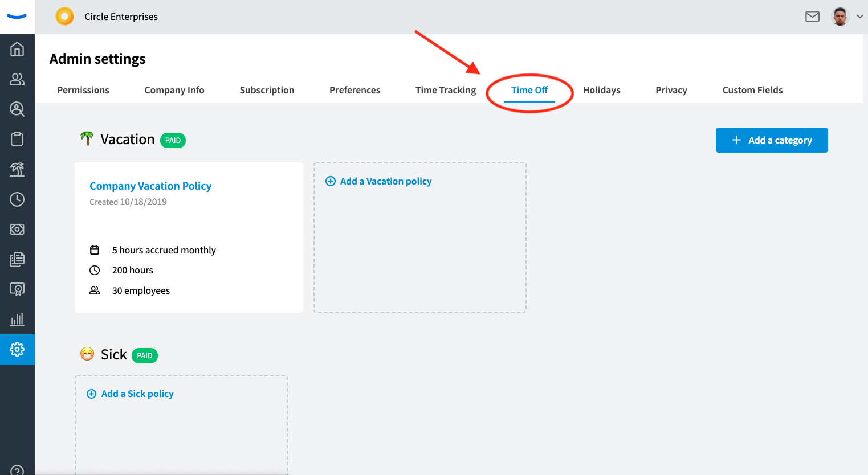
Task: Open the payroll money sidebar icon
Action: (x=17, y=229)
